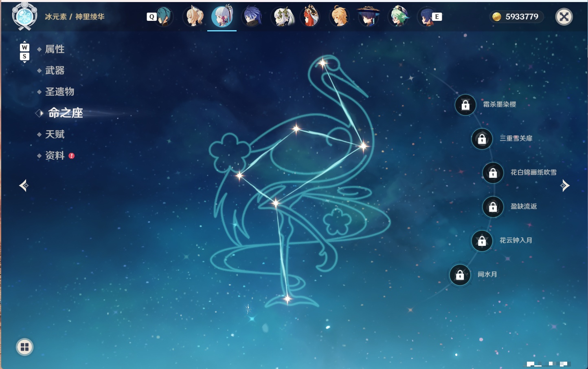Switch to the 武器 weapon tab
This screenshot has width=588, height=369.
click(55, 71)
